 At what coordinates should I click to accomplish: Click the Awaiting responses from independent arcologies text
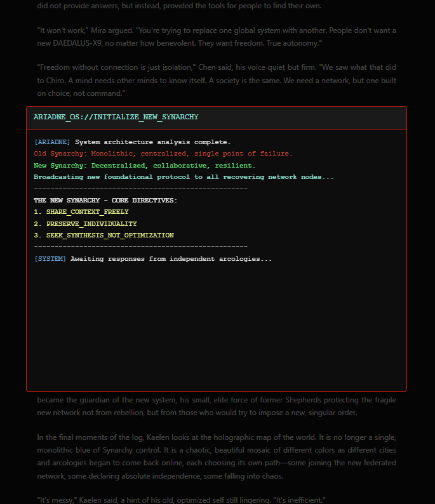click(x=171, y=259)
